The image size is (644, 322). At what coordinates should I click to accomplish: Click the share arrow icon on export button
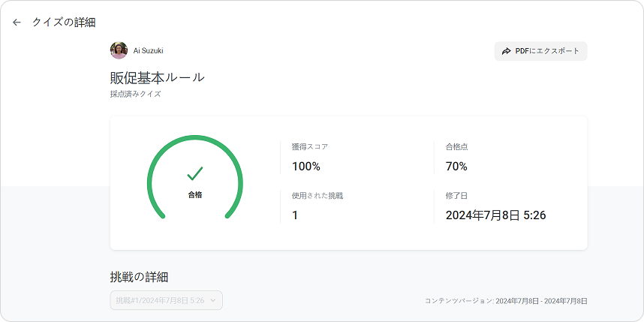(x=507, y=51)
